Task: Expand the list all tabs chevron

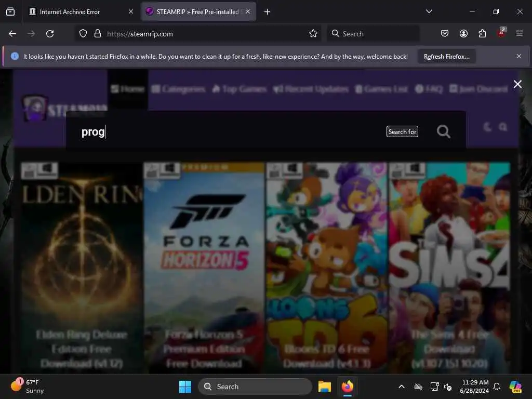Action: point(429,11)
